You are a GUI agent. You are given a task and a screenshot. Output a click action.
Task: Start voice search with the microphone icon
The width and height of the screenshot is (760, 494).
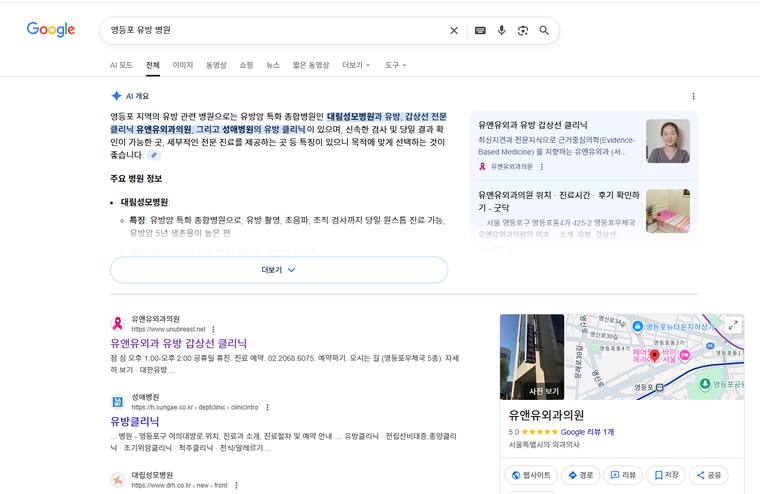point(501,31)
